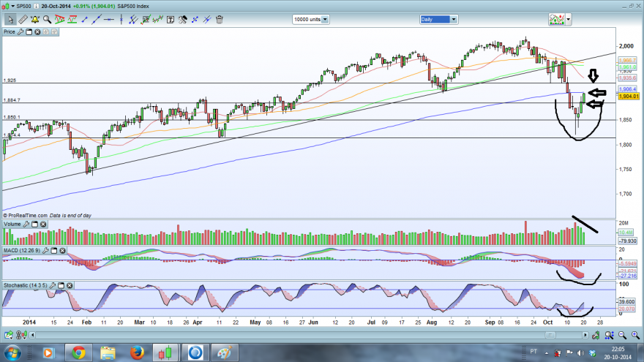The width and height of the screenshot is (644, 362).
Task: Select the horizontal line drawing tool
Action: pos(109,19)
